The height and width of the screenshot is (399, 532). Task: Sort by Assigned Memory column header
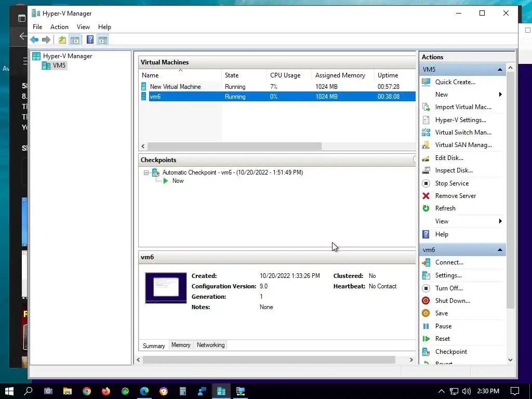point(342,75)
